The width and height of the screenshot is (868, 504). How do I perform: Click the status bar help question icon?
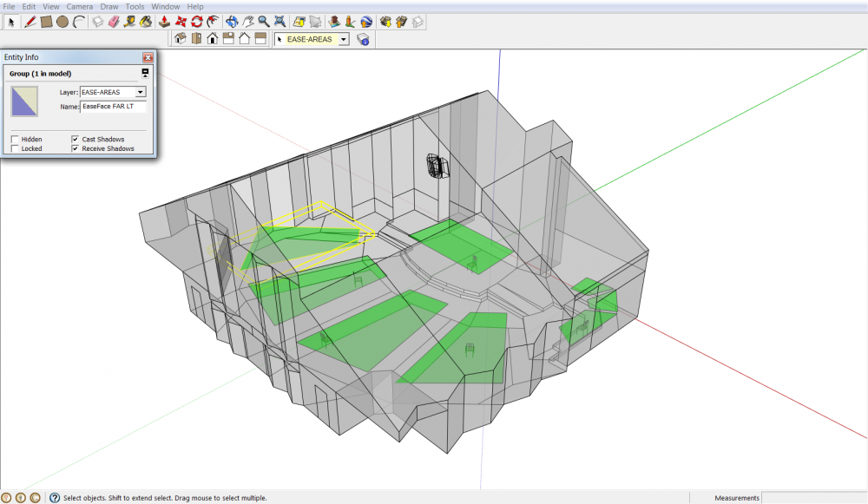tap(55, 498)
